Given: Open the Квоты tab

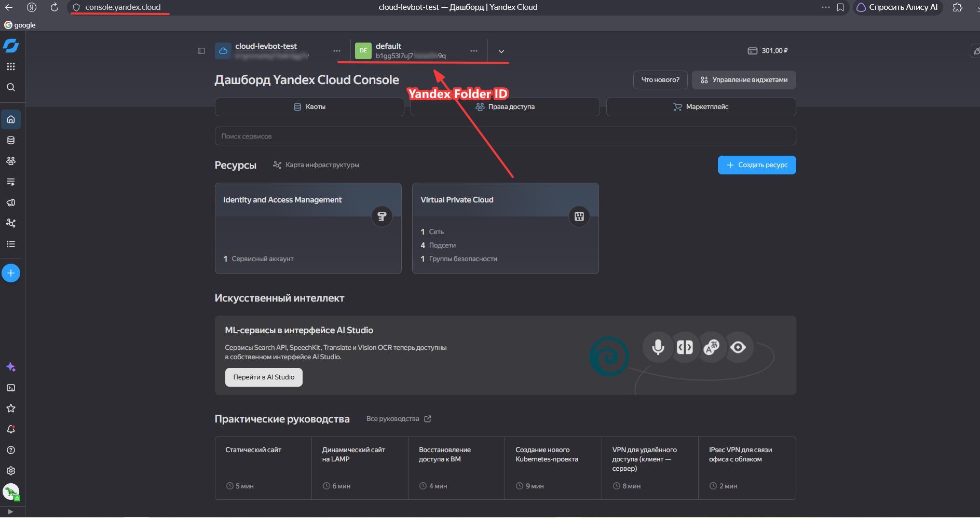Looking at the screenshot, I should (x=309, y=107).
